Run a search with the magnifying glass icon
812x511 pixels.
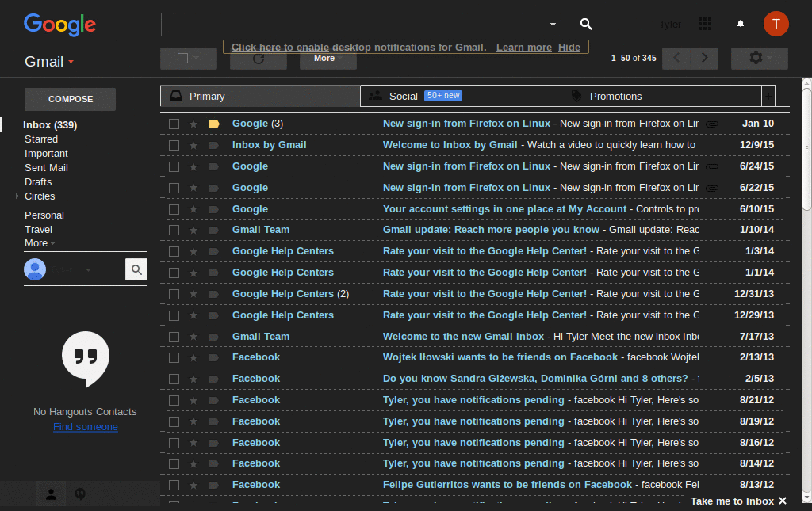click(x=586, y=24)
